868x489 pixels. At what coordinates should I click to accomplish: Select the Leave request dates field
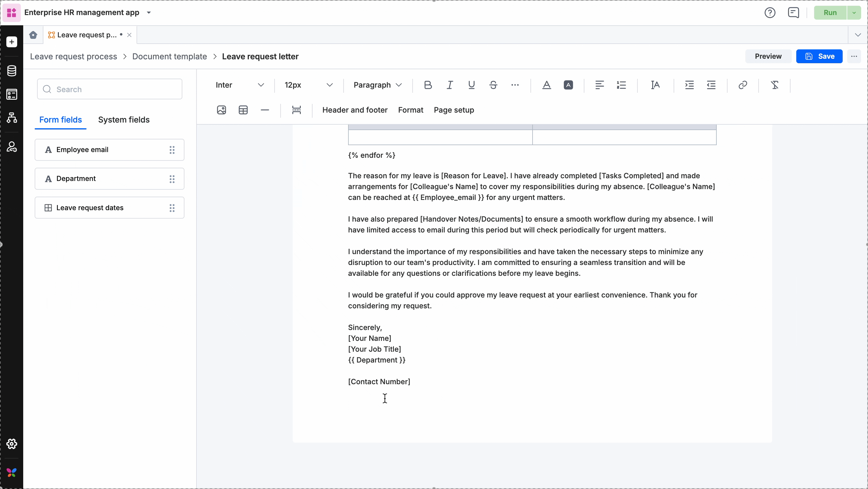point(109,208)
